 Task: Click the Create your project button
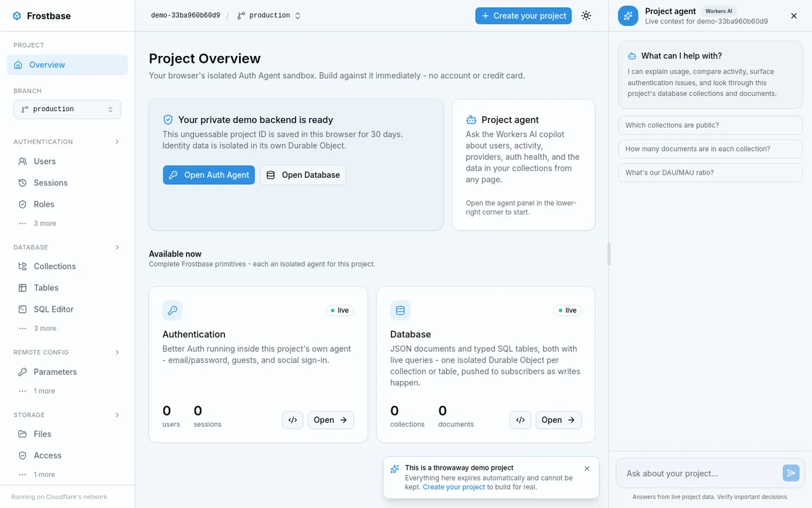click(x=523, y=16)
